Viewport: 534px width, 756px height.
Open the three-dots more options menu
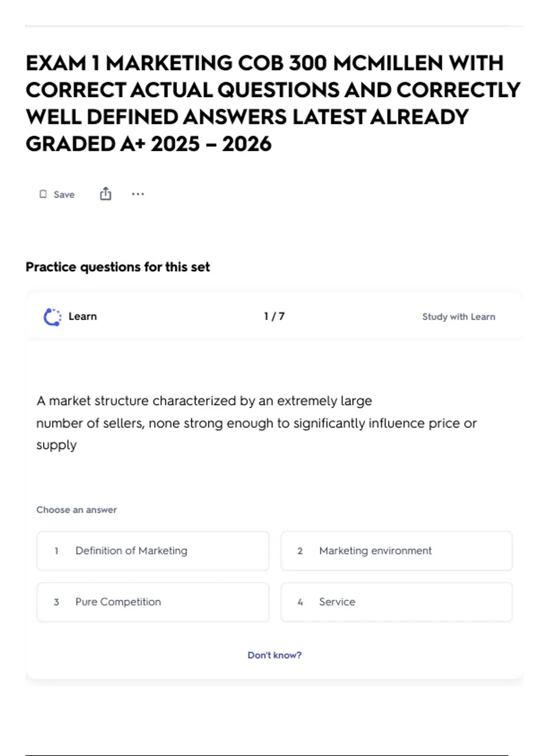[138, 194]
